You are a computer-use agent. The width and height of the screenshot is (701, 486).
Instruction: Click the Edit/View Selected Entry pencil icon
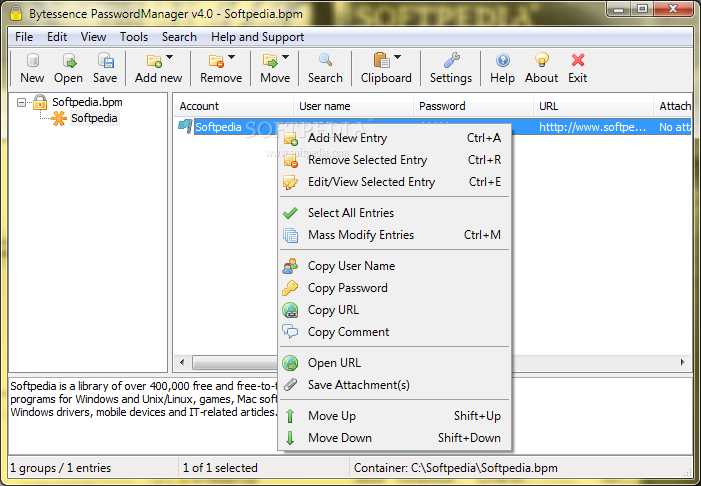pyautogui.click(x=291, y=182)
